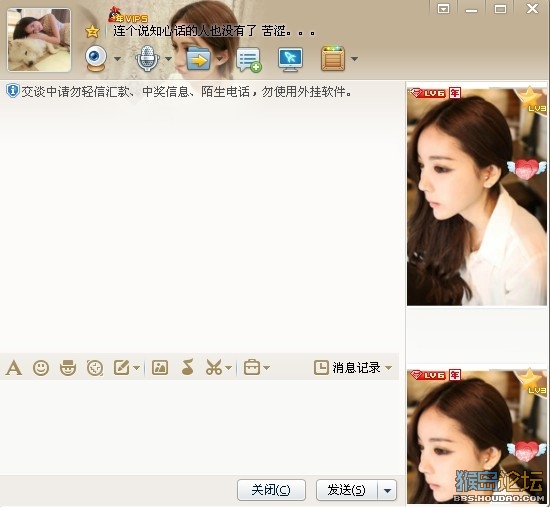Start a voice call with microphone icon
Viewport: 550px width, 507px height.
(x=147, y=58)
